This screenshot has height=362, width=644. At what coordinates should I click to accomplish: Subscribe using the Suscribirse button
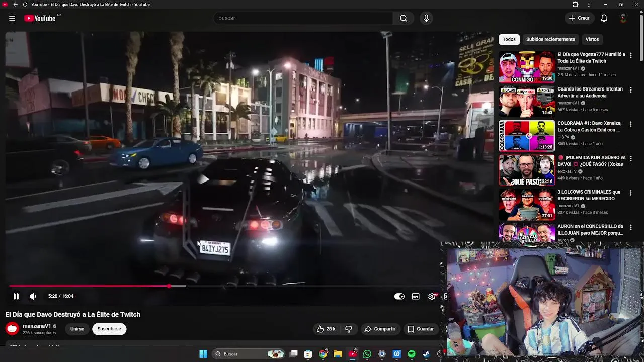(109, 329)
